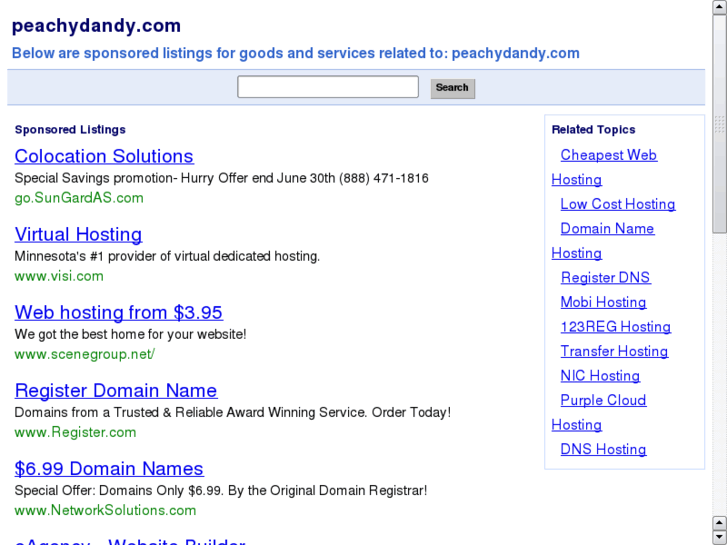This screenshot has width=727, height=545.
Task: Click the Related Topics heading
Action: [593, 129]
